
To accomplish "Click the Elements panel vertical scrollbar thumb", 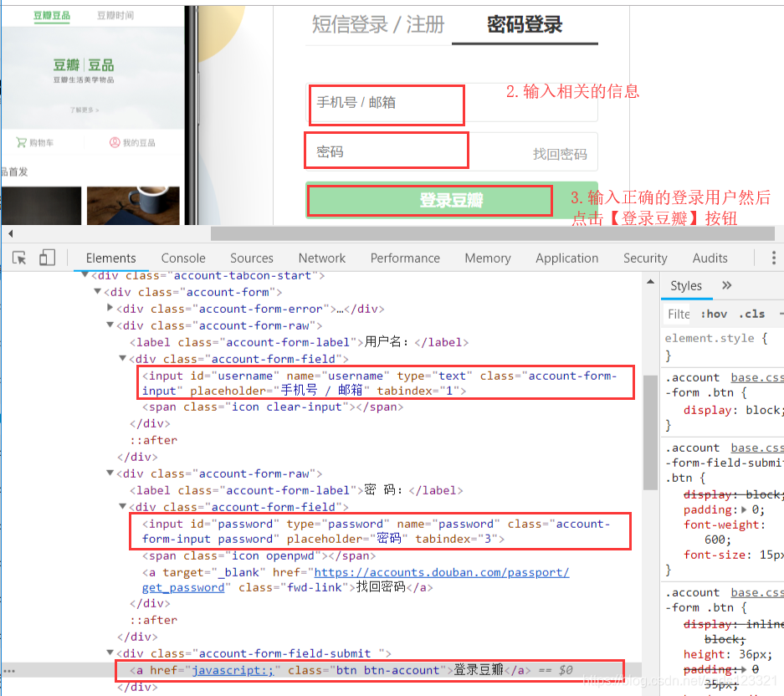I will (650, 432).
